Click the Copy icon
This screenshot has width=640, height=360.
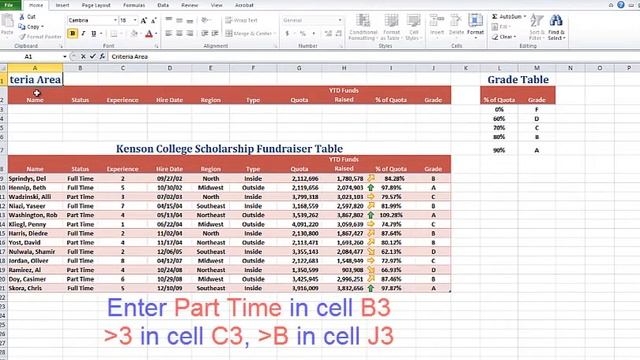(x=22, y=27)
